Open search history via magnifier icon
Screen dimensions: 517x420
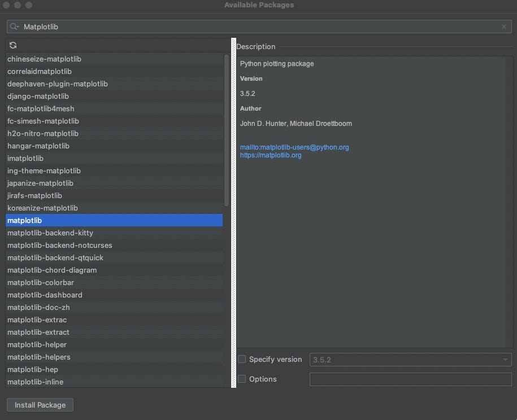tap(14, 27)
